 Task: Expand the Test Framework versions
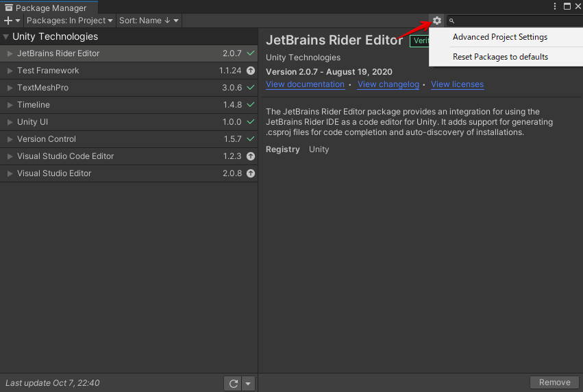[x=10, y=71]
